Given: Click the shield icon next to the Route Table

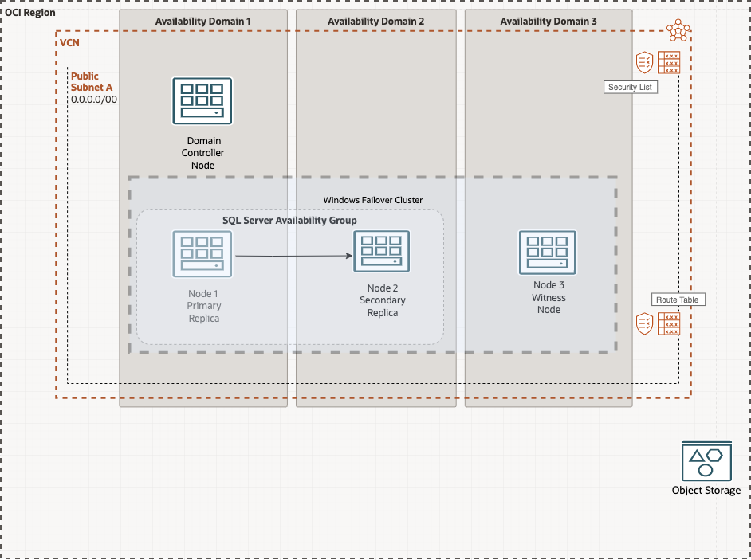Looking at the screenshot, I should click(x=643, y=324).
